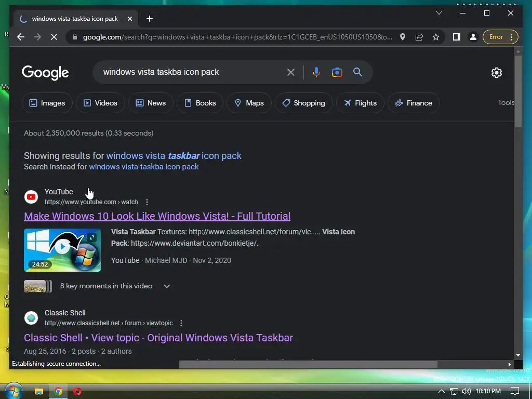Click the 10:10 PM taskbar clock
The width and height of the screenshot is (532, 399).
pyautogui.click(x=488, y=392)
